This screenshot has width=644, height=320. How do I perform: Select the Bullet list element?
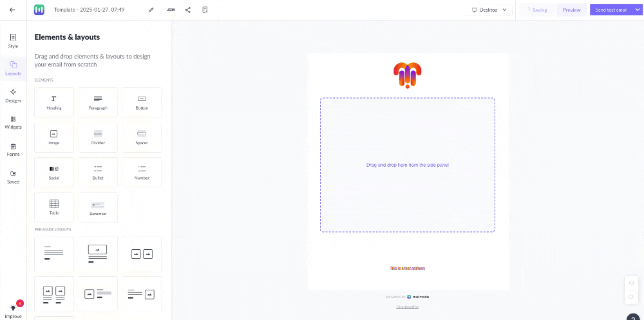click(98, 172)
